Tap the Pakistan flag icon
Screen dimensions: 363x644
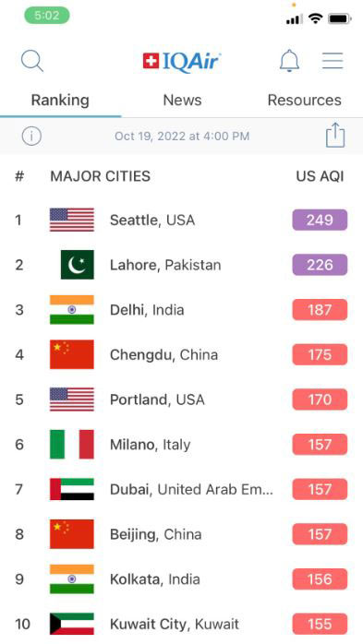(x=78, y=265)
